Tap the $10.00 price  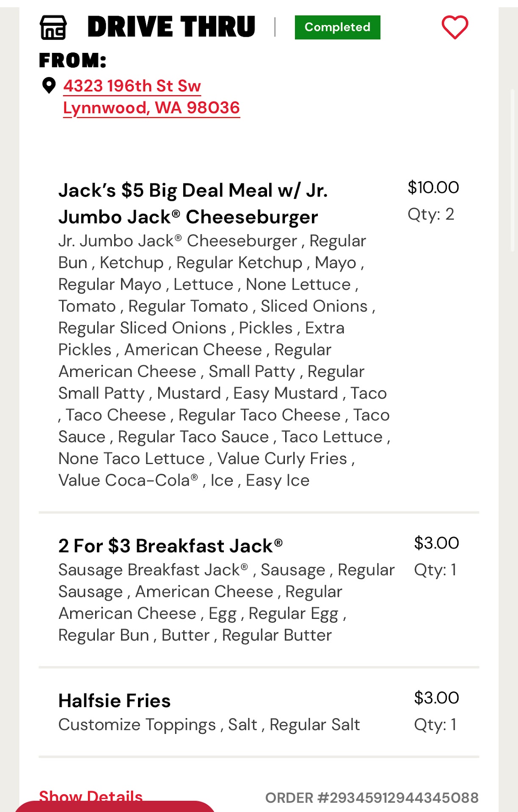pos(433,187)
